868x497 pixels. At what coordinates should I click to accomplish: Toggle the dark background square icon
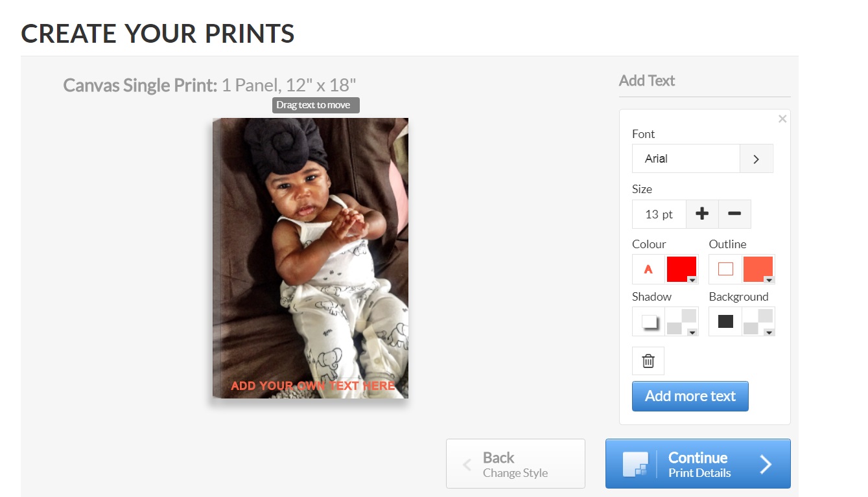pos(725,321)
